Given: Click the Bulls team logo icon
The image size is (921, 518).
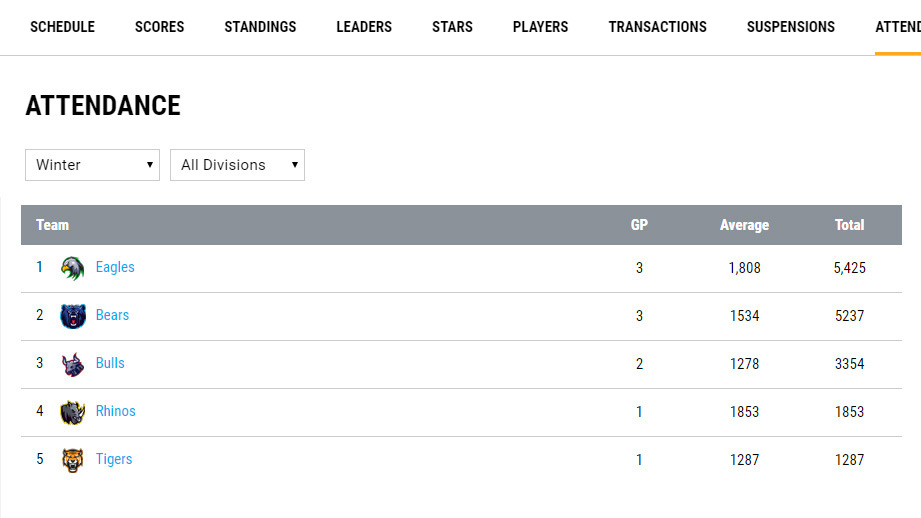Looking at the screenshot, I should [x=72, y=364].
